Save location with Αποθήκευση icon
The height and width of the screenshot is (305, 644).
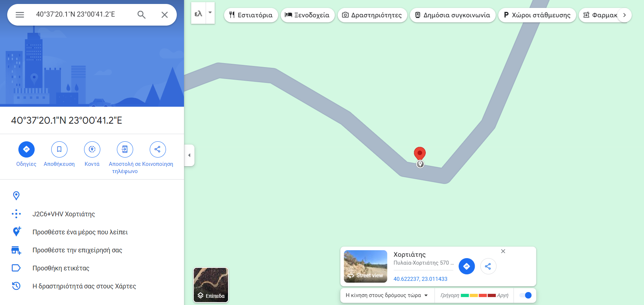click(x=59, y=150)
